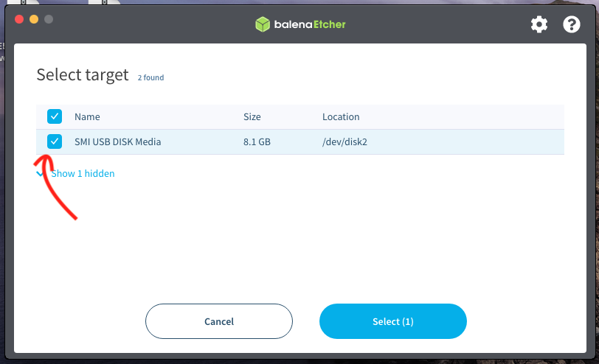Click the balenaEtcher cube logo
Screen dimensions: 599x364
263,24
